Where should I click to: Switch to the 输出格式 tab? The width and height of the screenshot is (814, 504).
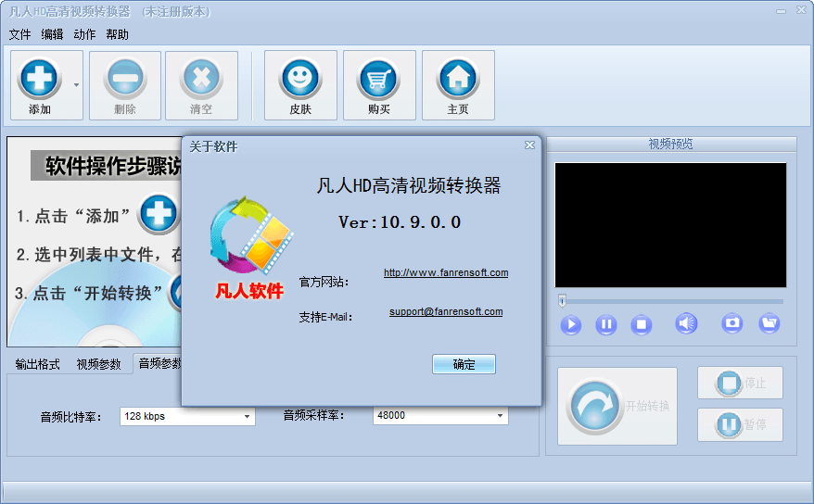[x=38, y=364]
